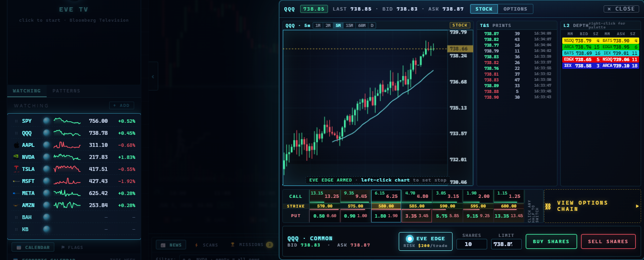Click the AAPL Apple logo icon
The height and width of the screenshot is (260, 644).
click(x=16, y=145)
